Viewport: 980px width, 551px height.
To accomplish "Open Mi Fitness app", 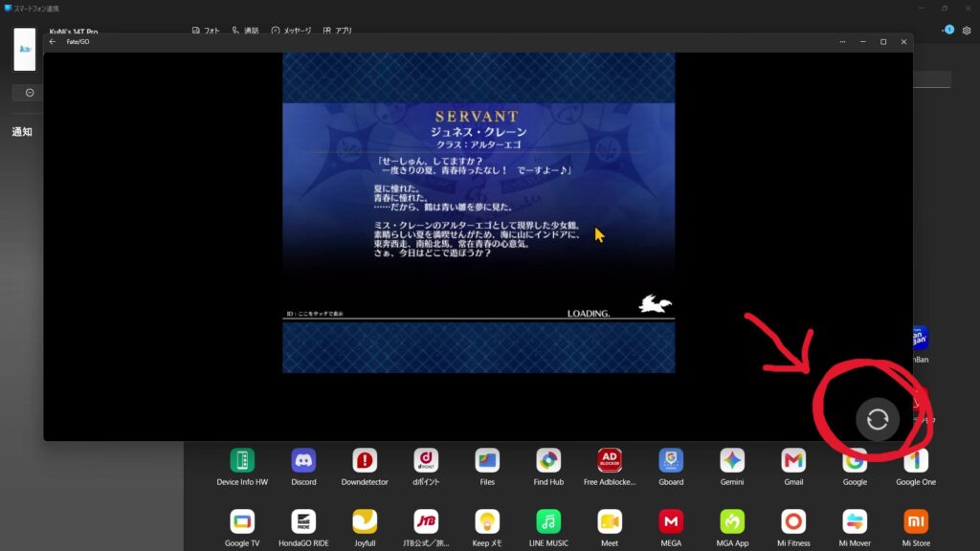I will pos(793,528).
